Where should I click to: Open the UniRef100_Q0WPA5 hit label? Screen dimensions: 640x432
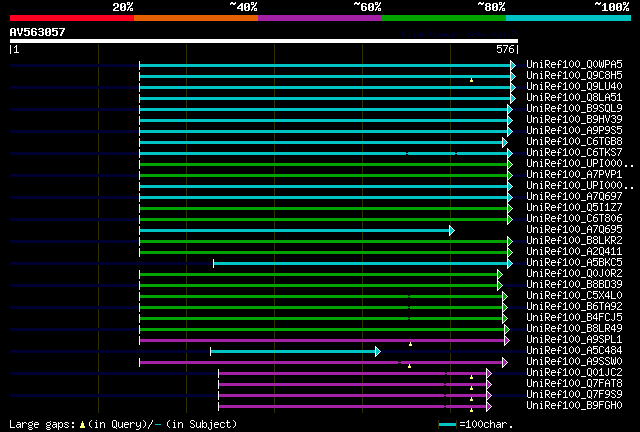[x=574, y=64]
